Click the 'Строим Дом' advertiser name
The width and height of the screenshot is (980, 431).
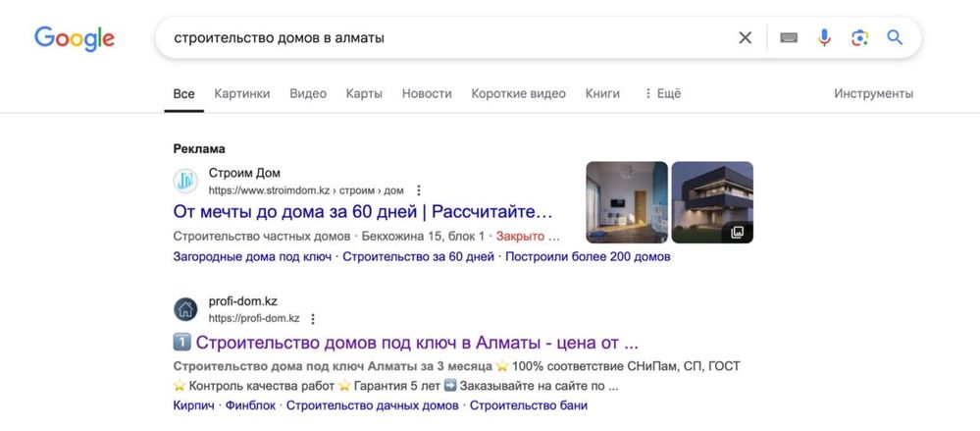[x=244, y=173]
